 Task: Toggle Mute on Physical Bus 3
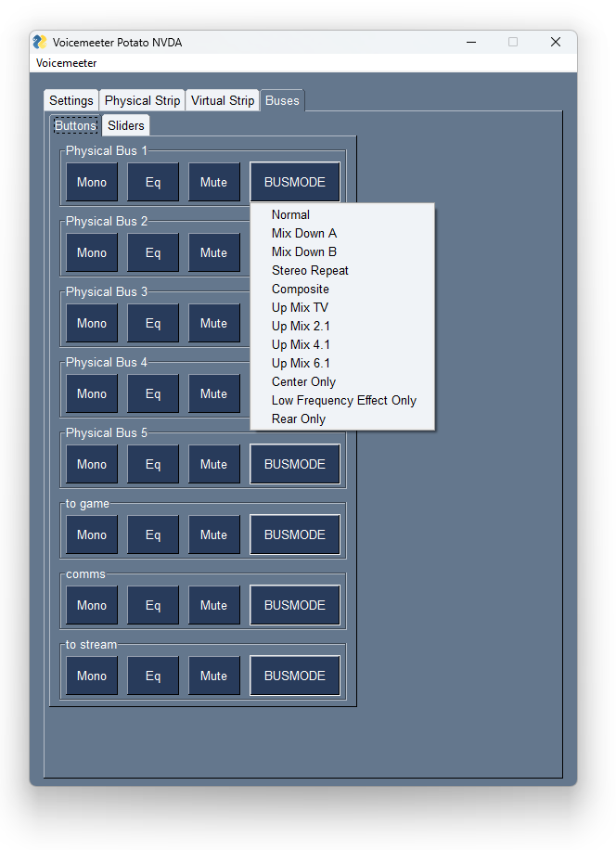tap(213, 323)
